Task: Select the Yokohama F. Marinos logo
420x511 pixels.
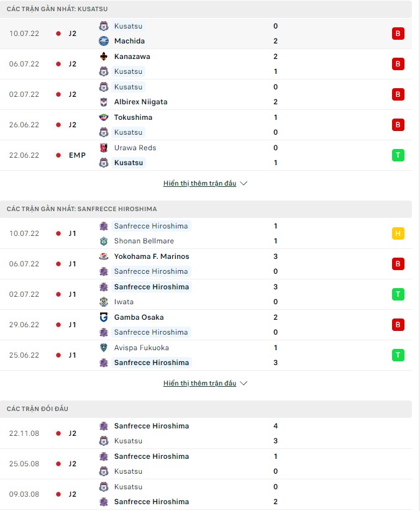Action: point(104,256)
